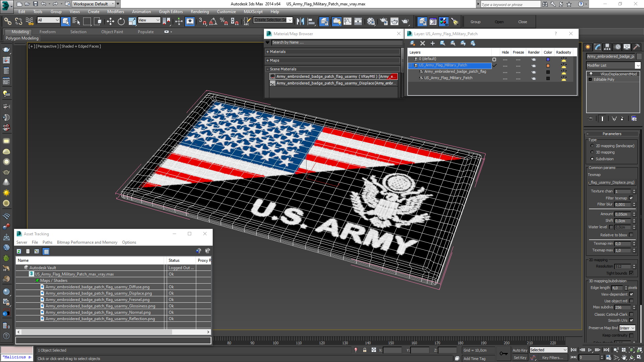644x362 pixels.
Task: Open the Hierarchy command panel tab
Action: pyautogui.click(x=607, y=47)
